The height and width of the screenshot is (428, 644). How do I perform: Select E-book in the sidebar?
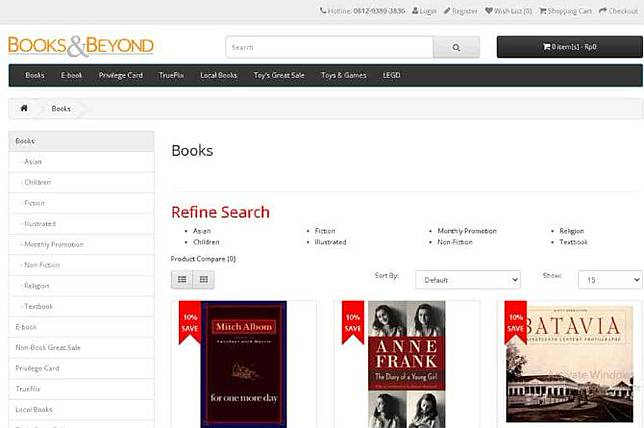(x=81, y=327)
